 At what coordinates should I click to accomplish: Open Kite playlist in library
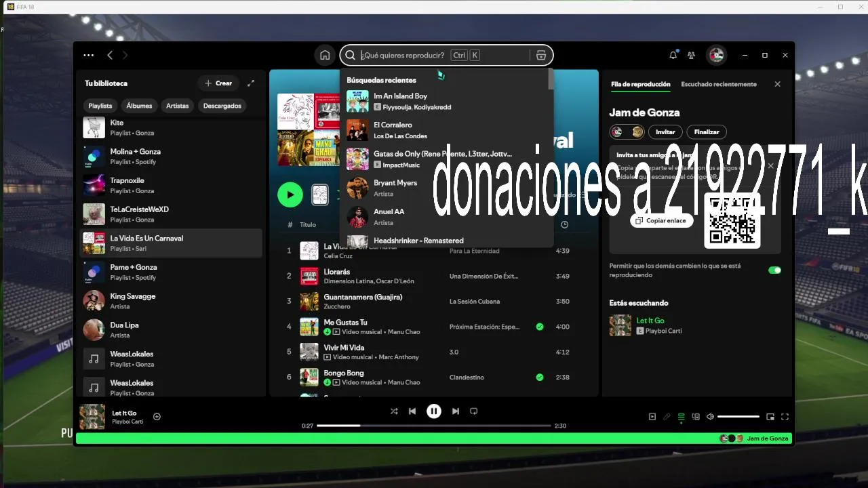171,126
